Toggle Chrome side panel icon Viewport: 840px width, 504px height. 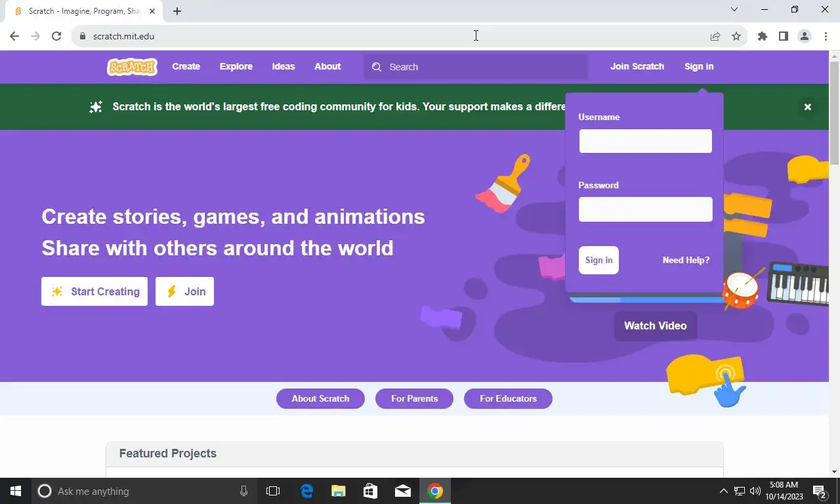pos(784,36)
